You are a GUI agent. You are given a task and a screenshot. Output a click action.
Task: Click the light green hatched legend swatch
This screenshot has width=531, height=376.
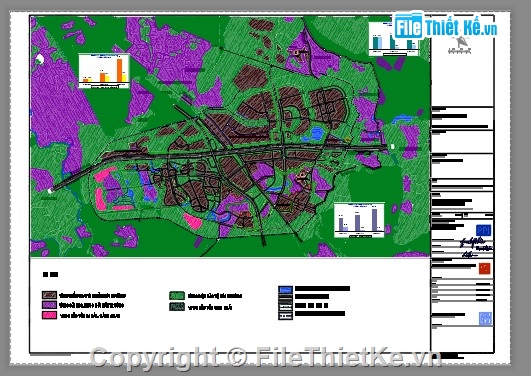pyautogui.click(x=177, y=295)
